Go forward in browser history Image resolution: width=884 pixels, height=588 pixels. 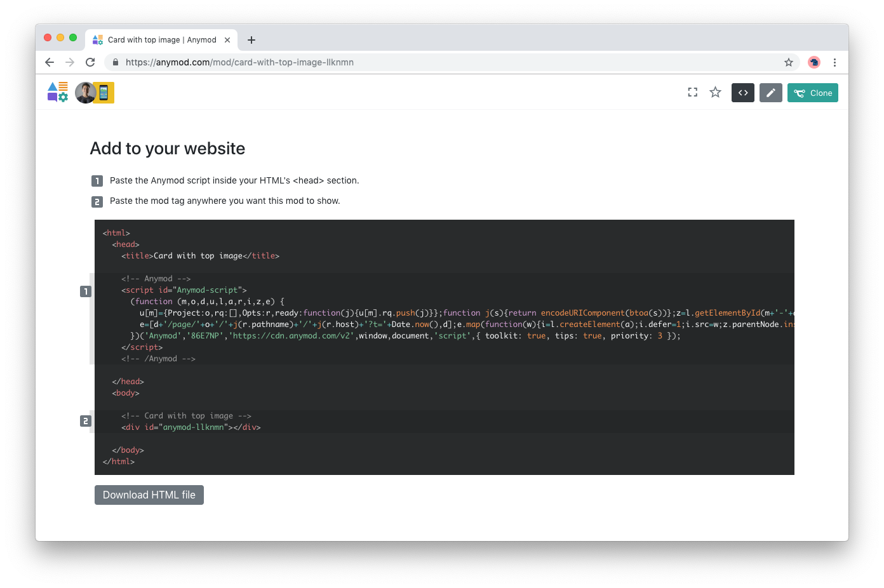[70, 62]
